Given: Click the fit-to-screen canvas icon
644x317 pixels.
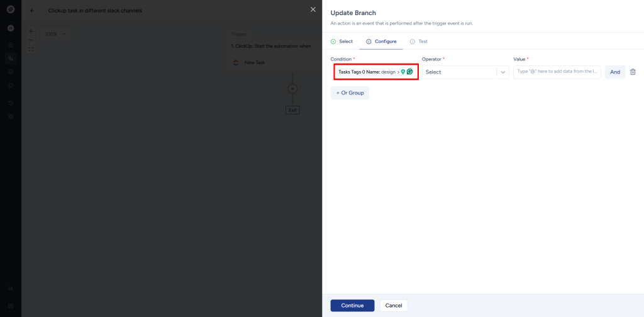Looking at the screenshot, I should 31,49.
